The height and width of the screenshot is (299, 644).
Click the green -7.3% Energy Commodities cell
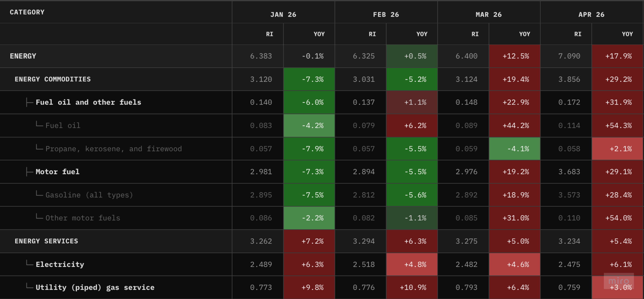tap(309, 79)
